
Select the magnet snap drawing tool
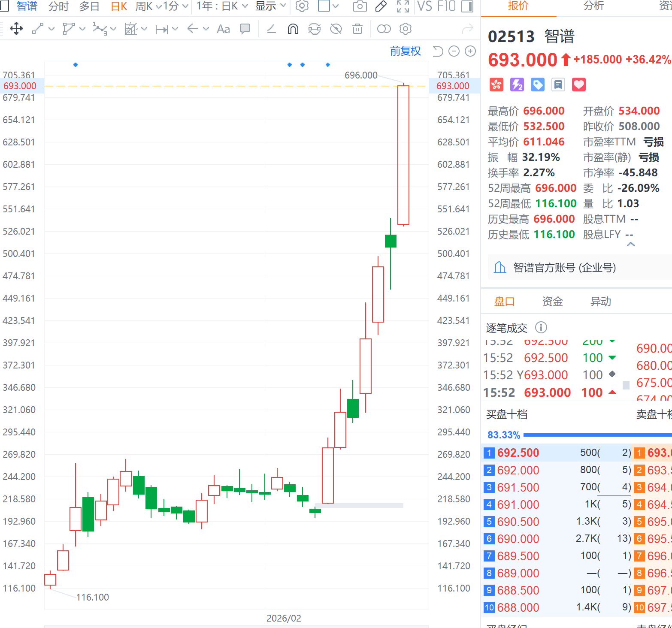[x=293, y=29]
